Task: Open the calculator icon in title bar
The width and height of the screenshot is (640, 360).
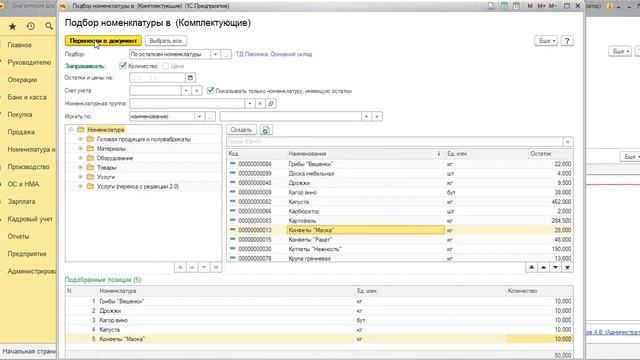Action: [504, 6]
